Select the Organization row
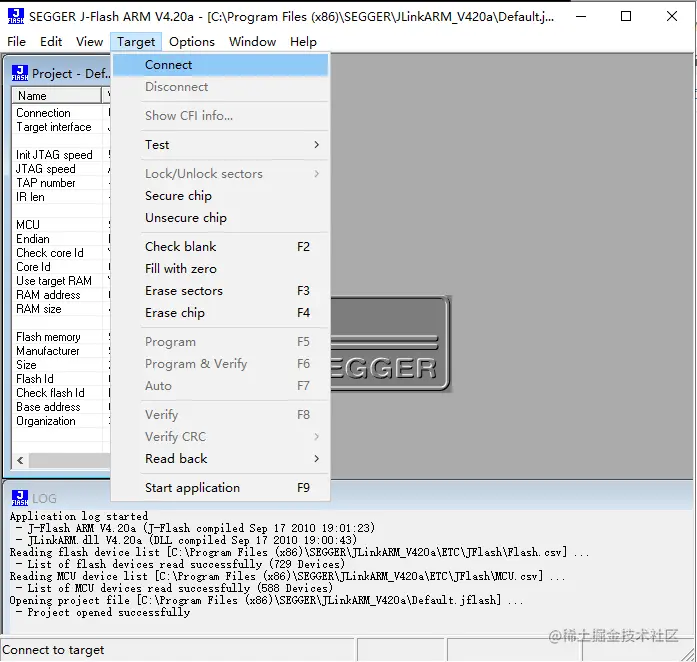This screenshot has width=697, height=662. coord(61,421)
